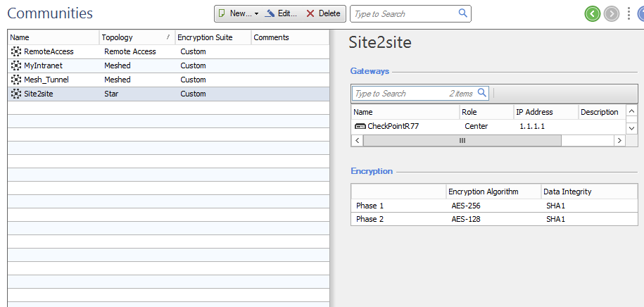This screenshot has height=307, width=644.
Task: Click the Role column header in Gateways
Action: point(486,112)
